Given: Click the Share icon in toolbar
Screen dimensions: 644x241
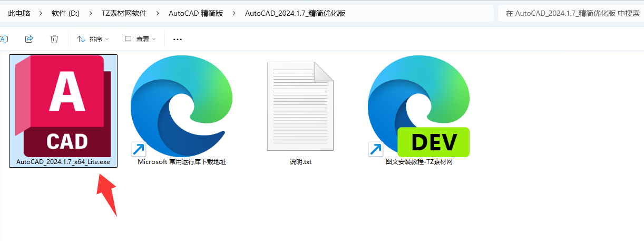Looking at the screenshot, I should 30,39.
